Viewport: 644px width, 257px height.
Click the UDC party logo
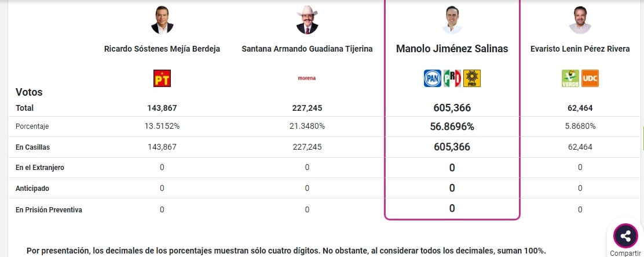coord(590,78)
